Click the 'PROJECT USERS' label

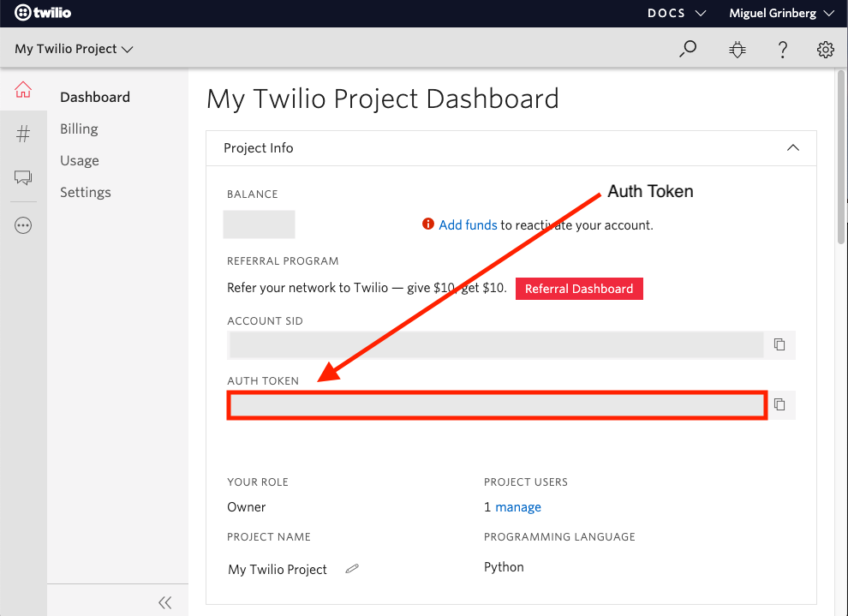[526, 481]
